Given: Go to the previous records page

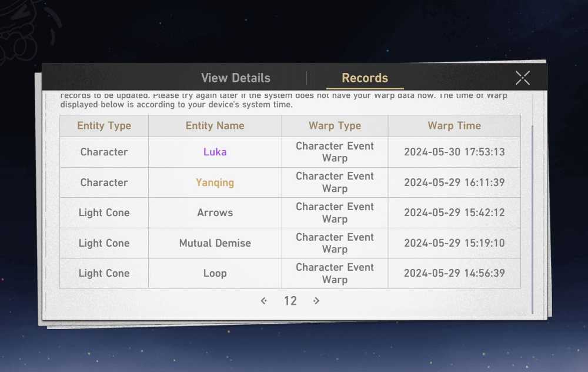Looking at the screenshot, I should pos(264,301).
